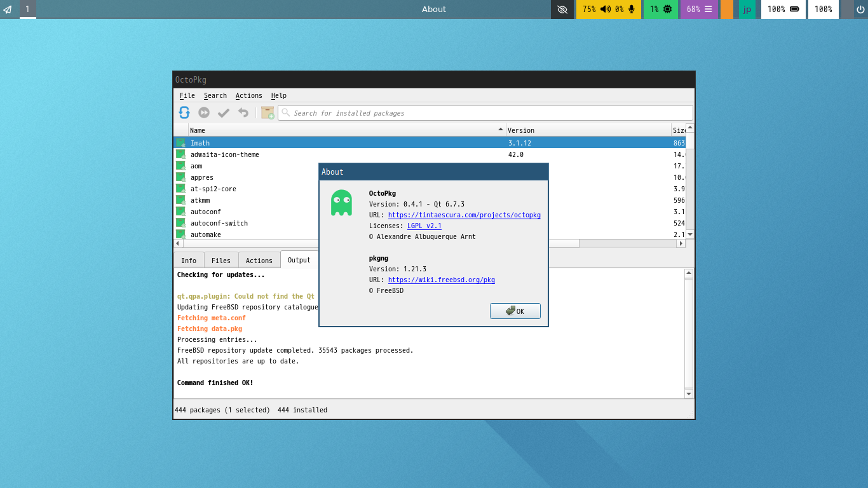Click the fast-forward system upgrade icon
Viewport: 868px width, 488px height.
tap(204, 112)
